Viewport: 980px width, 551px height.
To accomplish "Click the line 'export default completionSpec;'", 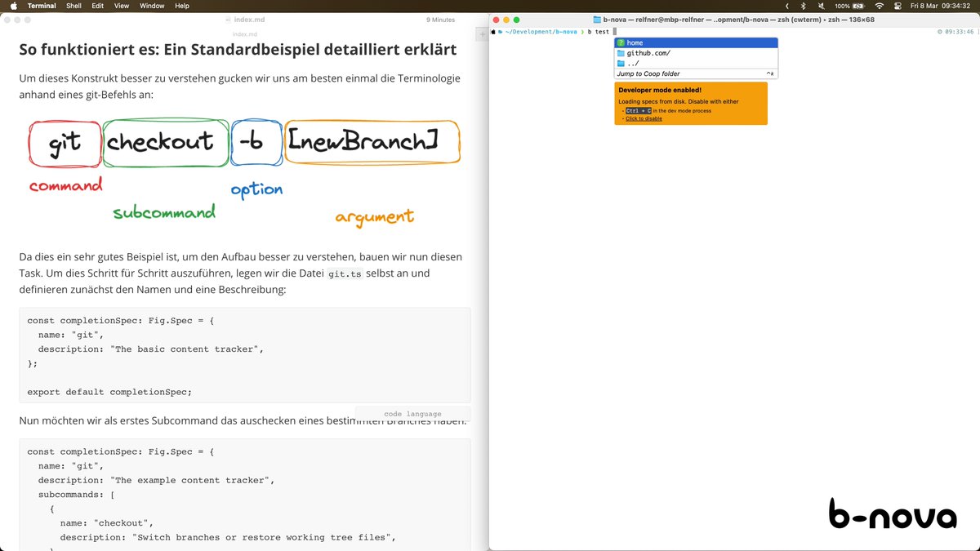I will (109, 392).
